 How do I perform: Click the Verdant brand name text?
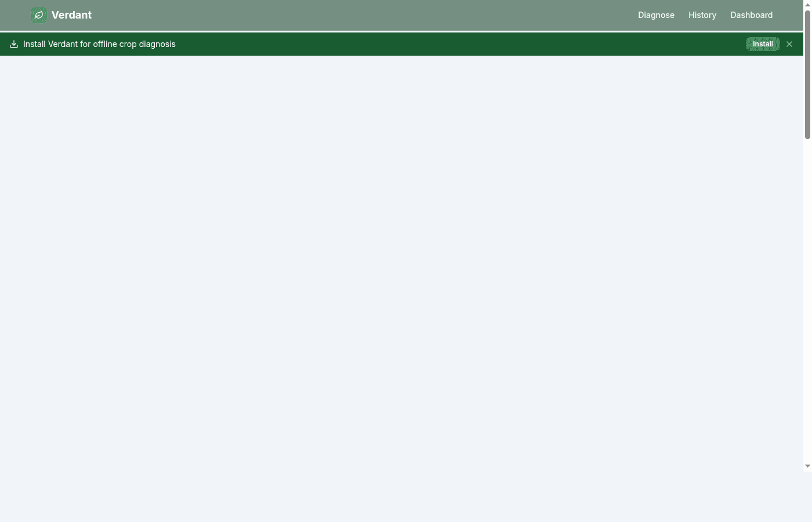(71, 15)
